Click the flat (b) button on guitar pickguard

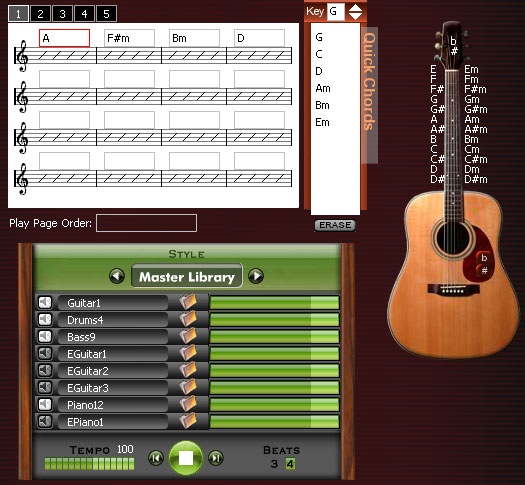pyautogui.click(x=483, y=258)
